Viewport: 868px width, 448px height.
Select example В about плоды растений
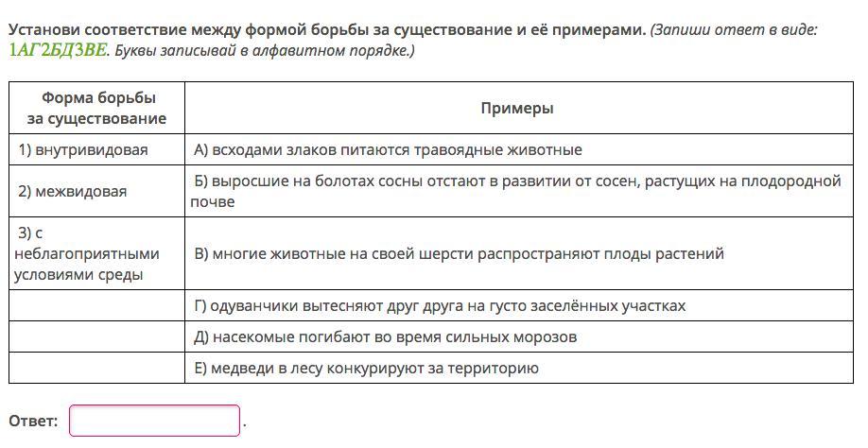point(459,253)
